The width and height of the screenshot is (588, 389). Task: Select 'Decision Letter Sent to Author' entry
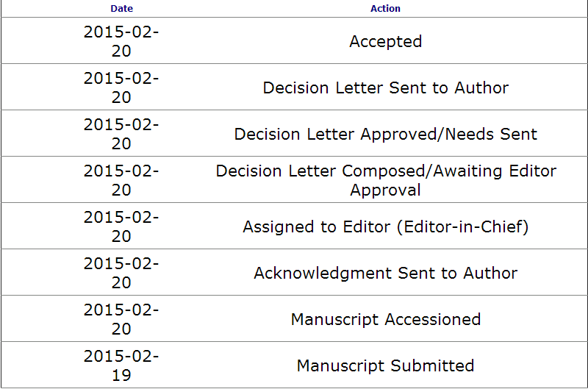click(385, 88)
